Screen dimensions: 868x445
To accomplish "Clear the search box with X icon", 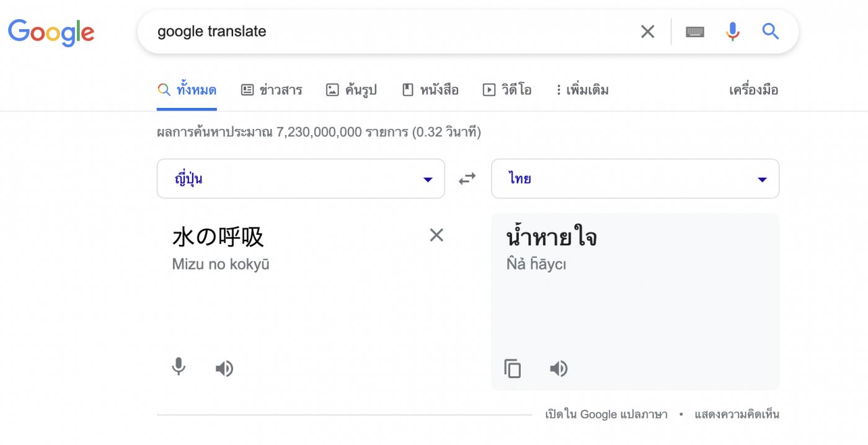I will (647, 32).
